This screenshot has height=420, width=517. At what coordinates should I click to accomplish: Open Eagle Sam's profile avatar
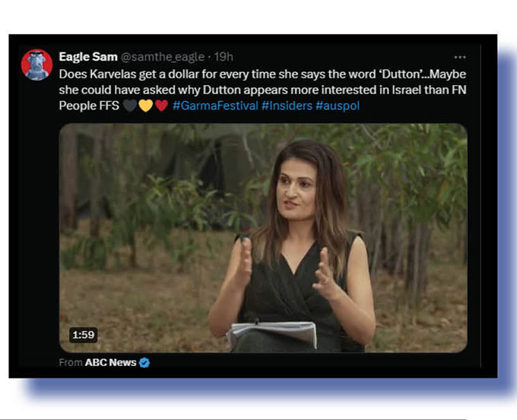(37, 65)
